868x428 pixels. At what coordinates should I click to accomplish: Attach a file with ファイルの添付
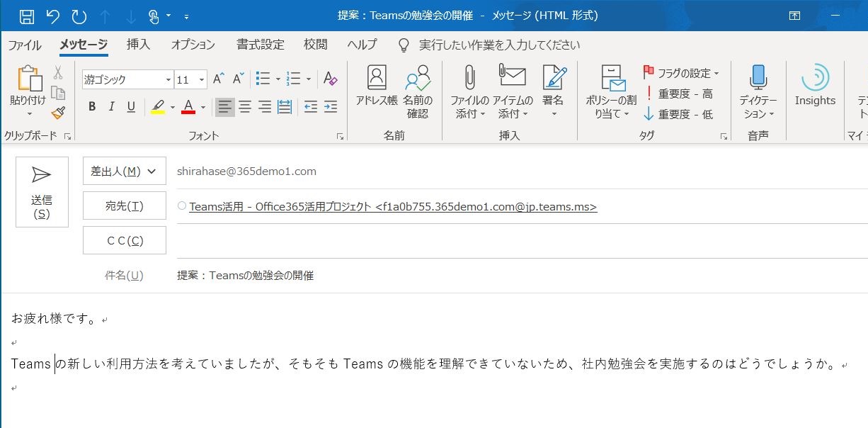click(469, 91)
